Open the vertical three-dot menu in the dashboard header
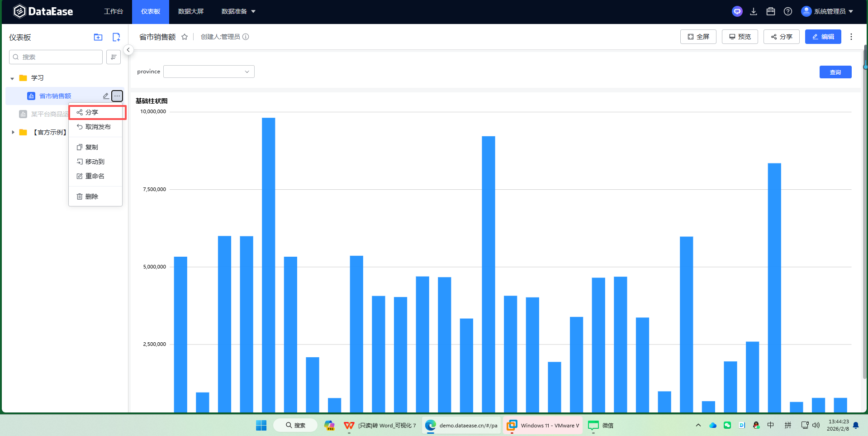 point(851,37)
